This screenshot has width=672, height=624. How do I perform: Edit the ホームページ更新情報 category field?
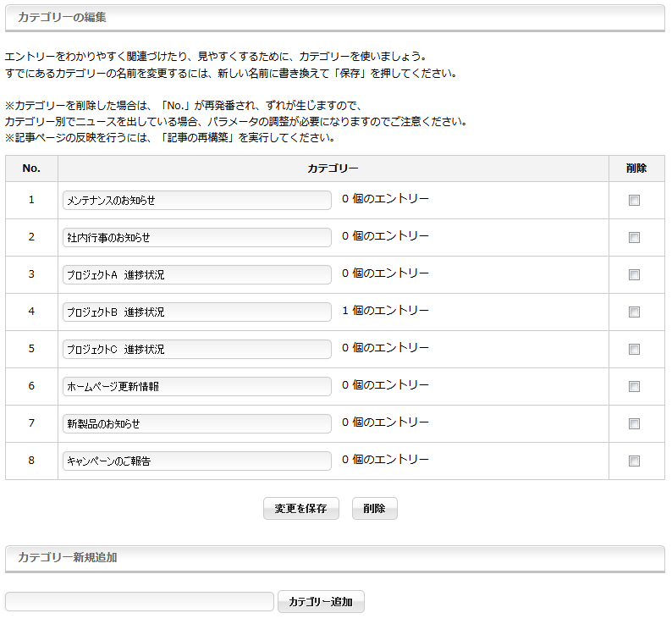pos(197,387)
